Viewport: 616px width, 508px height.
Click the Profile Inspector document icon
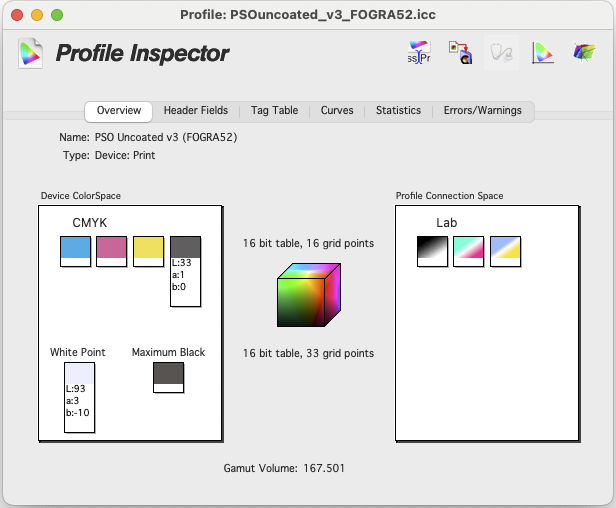31,53
